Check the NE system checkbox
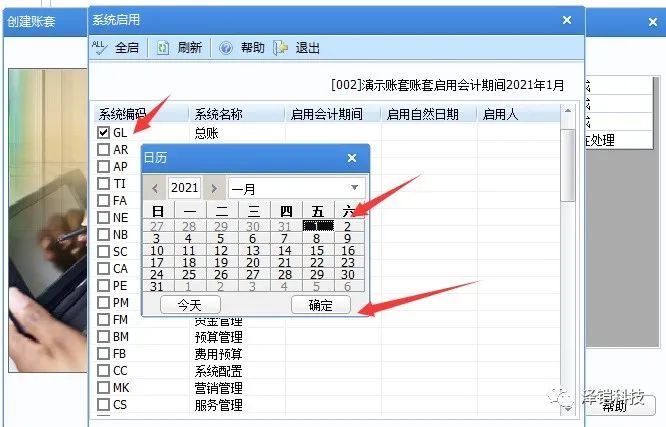Screen dimensions: 666x427 tap(103, 218)
